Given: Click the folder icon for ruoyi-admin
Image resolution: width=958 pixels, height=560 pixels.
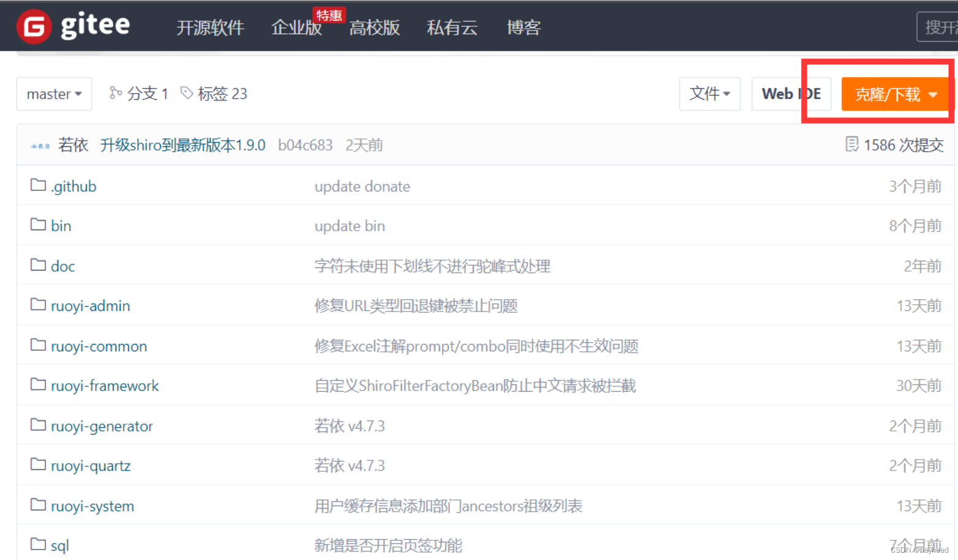Looking at the screenshot, I should coord(38,305).
